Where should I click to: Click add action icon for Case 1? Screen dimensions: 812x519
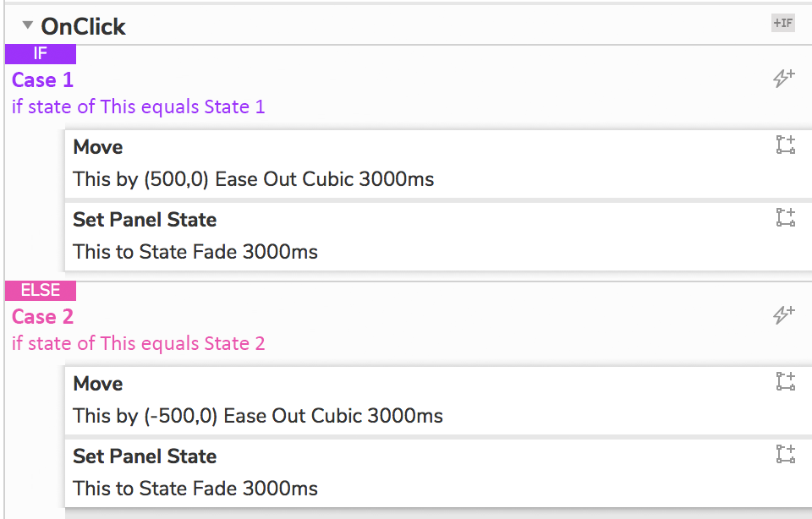[784, 79]
